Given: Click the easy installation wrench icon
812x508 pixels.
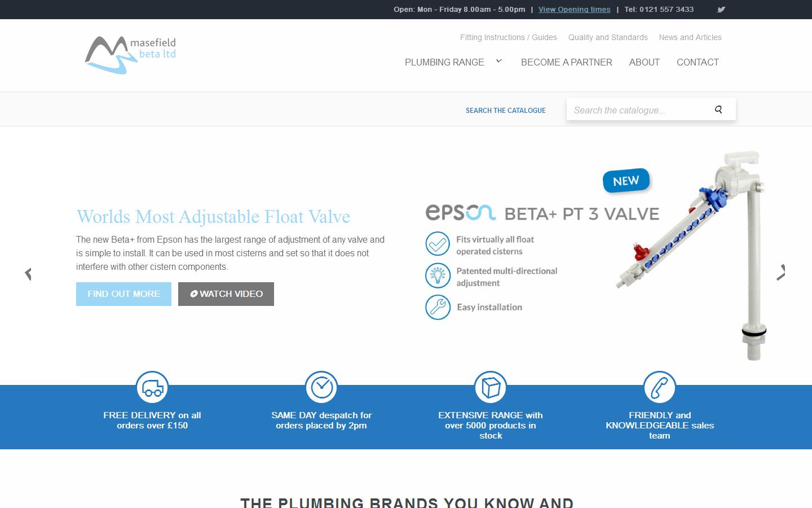Looking at the screenshot, I should pos(438,308).
